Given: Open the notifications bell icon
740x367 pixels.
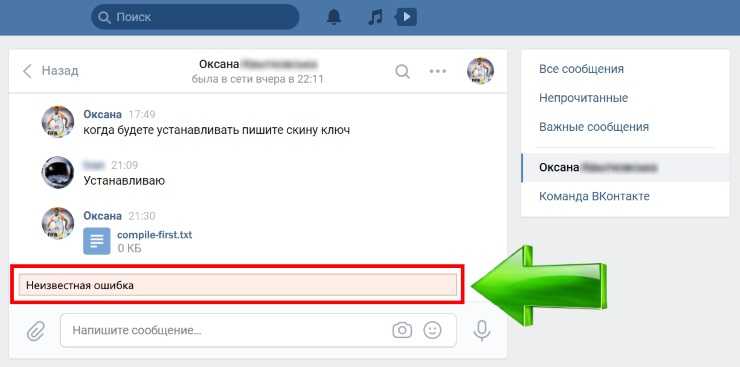Looking at the screenshot, I should [x=334, y=17].
